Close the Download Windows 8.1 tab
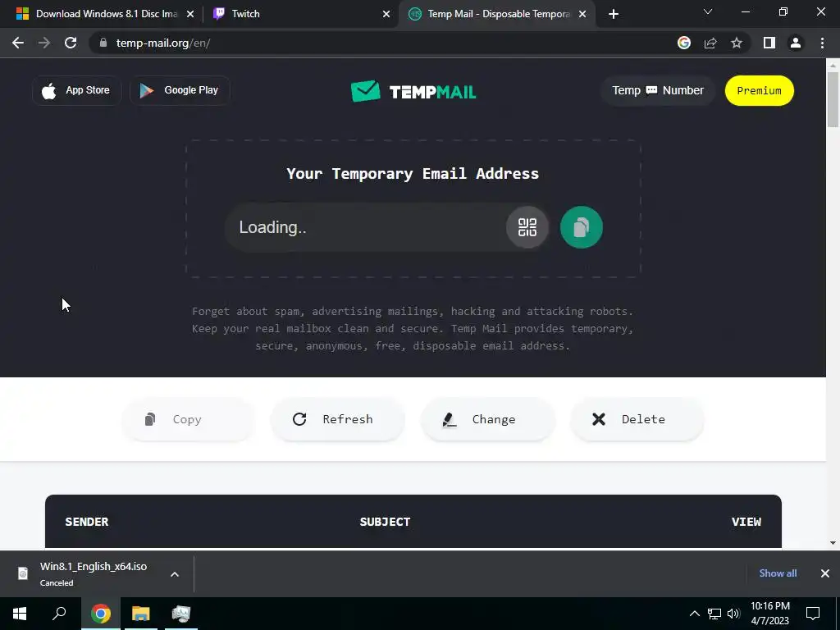 190,15
